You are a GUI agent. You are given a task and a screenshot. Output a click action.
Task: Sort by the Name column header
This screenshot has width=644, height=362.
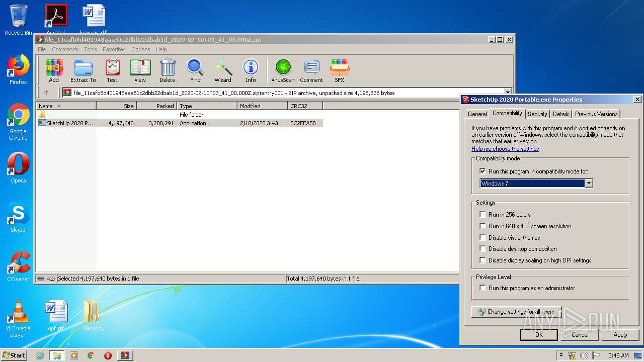[x=66, y=106]
